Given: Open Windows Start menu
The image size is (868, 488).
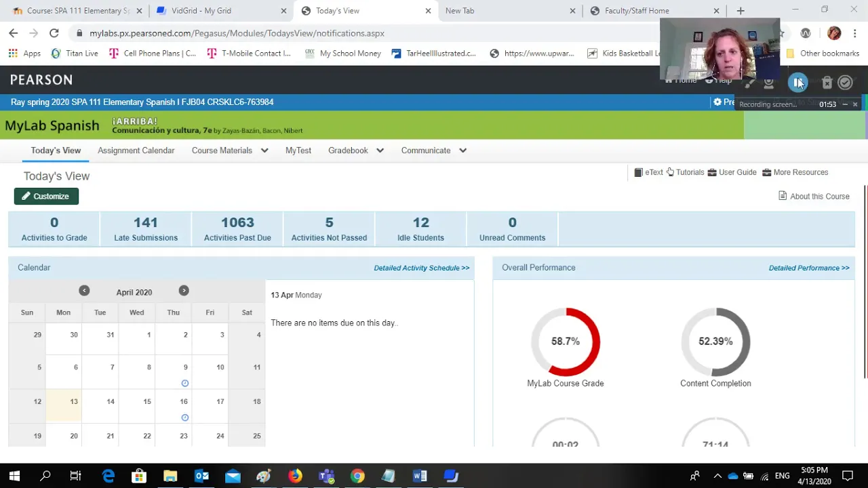Looking at the screenshot, I should [14, 476].
